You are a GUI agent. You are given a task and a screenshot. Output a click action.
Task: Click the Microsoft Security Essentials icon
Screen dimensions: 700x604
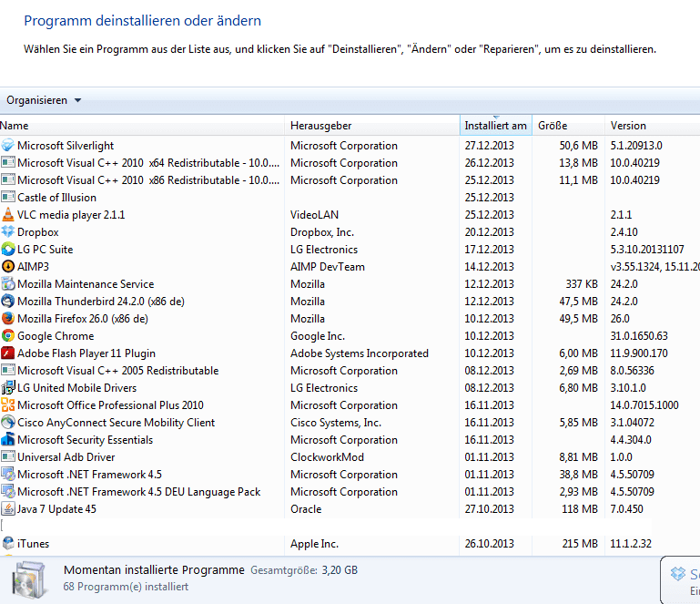[8, 440]
